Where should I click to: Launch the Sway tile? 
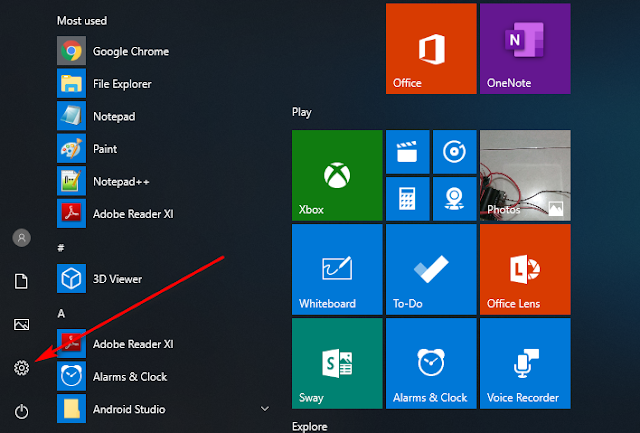point(337,363)
